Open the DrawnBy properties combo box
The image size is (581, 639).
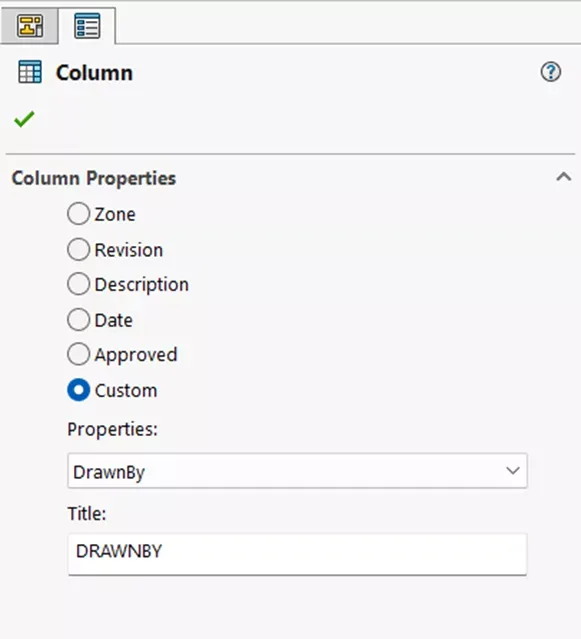(297, 471)
